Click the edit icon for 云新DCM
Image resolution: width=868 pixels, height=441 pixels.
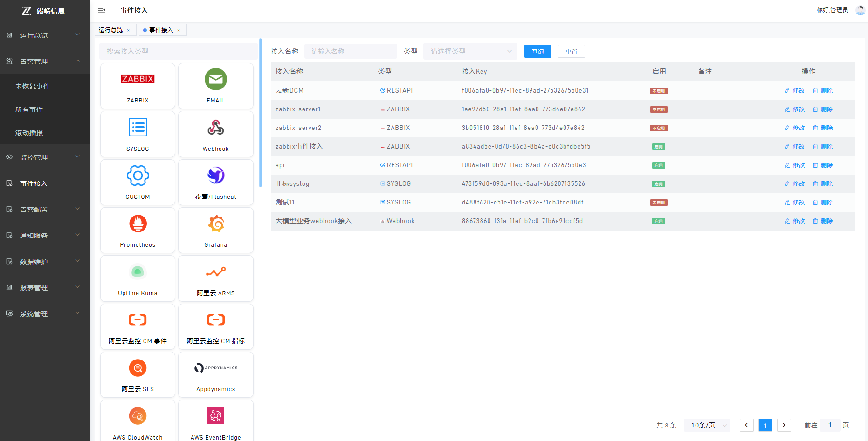(x=787, y=91)
